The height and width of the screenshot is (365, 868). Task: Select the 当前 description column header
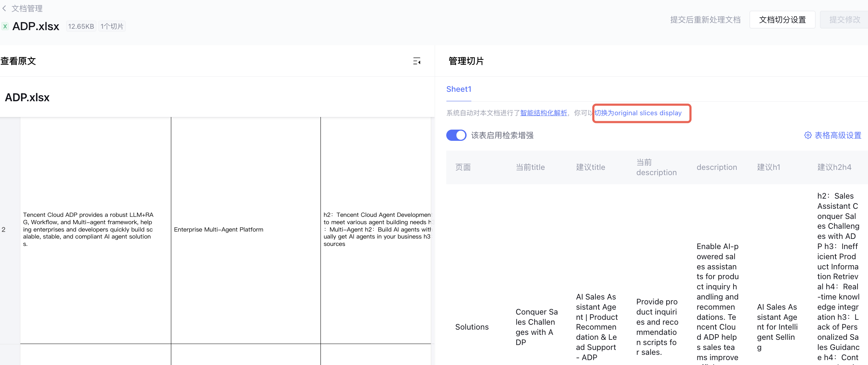tap(656, 167)
